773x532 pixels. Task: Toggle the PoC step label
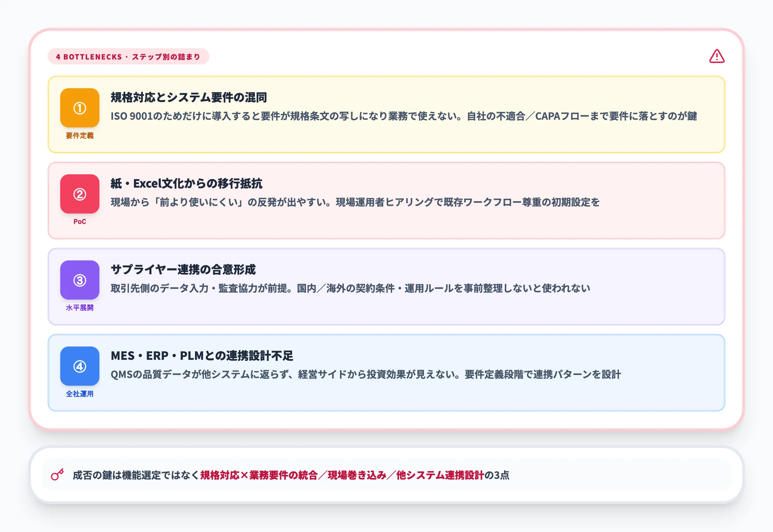(x=79, y=221)
